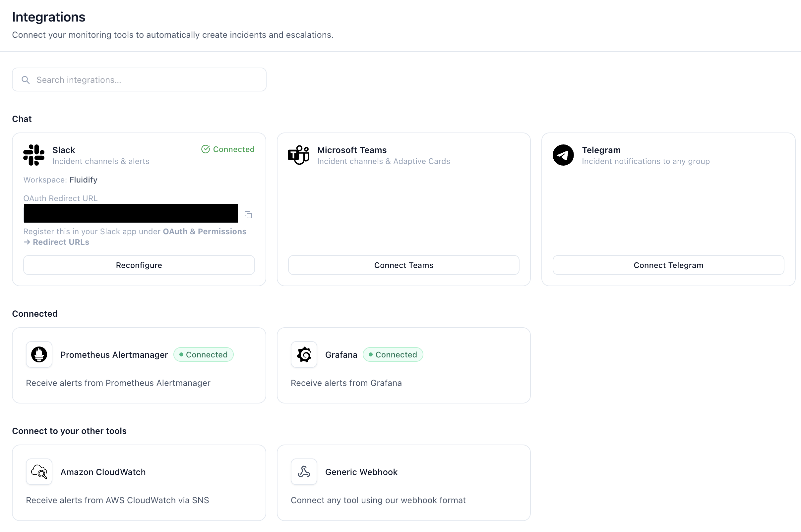
Task: Open the Grafana integration card
Action: (x=404, y=365)
